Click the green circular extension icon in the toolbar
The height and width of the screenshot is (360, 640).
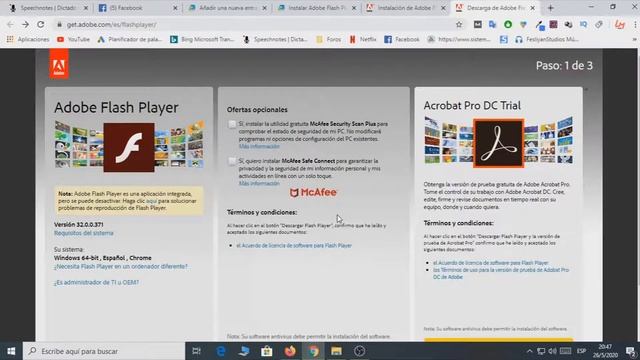pyautogui.click(x=508, y=24)
